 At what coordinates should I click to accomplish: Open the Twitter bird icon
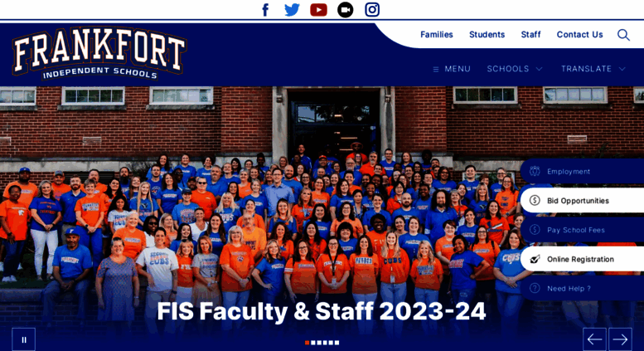point(292,10)
